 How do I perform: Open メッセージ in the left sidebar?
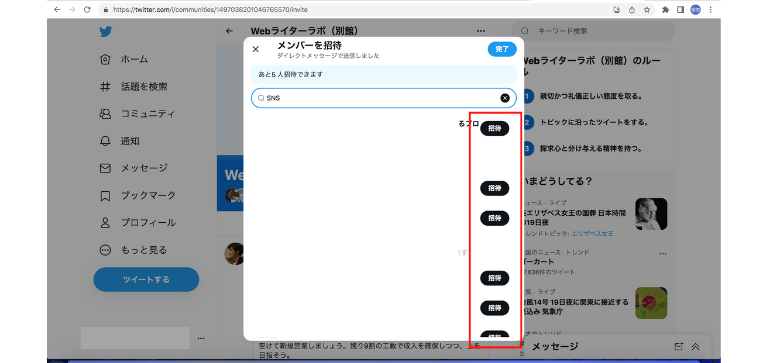tap(133, 168)
